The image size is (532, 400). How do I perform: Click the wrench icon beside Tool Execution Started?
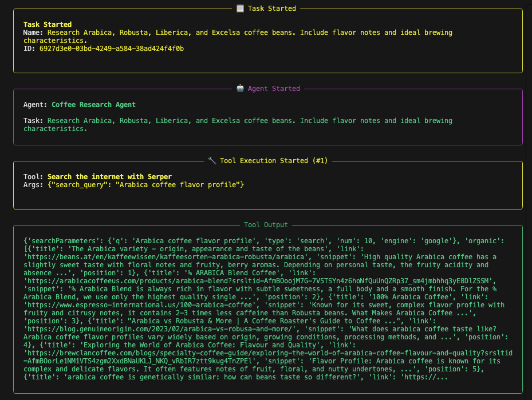211,161
